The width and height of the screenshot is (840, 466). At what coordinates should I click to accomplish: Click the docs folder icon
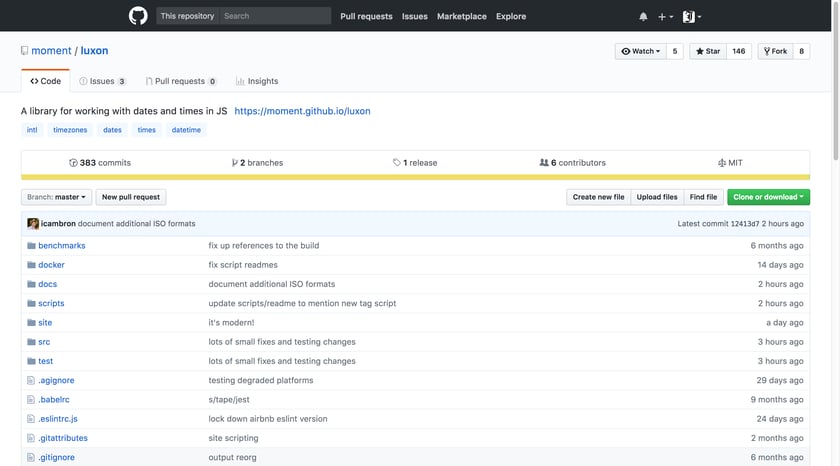point(31,284)
